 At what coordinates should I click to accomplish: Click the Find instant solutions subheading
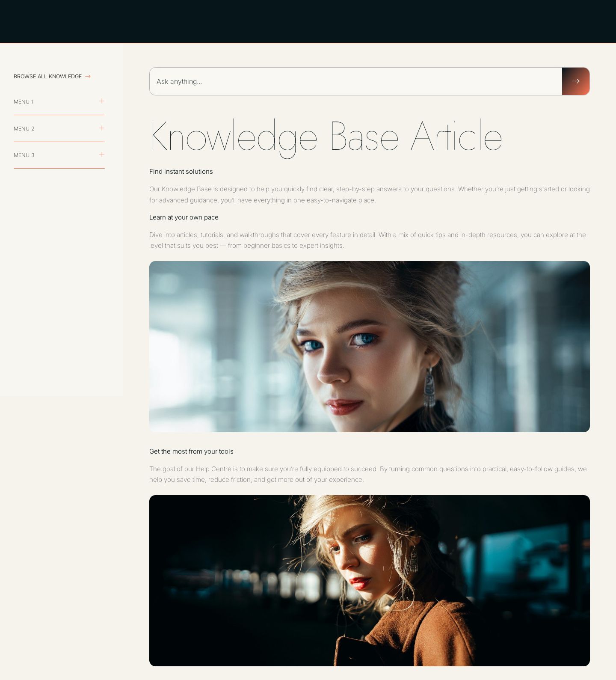[181, 172]
